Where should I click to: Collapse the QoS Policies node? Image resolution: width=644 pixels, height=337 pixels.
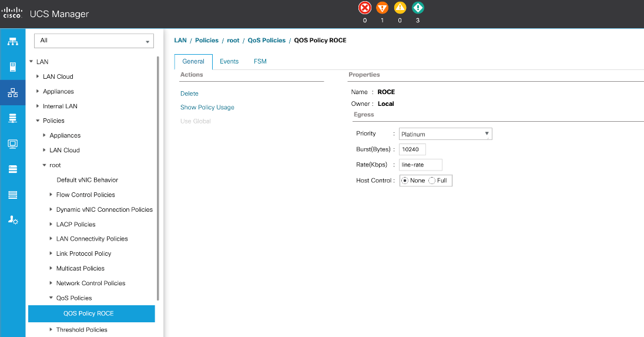coord(51,298)
